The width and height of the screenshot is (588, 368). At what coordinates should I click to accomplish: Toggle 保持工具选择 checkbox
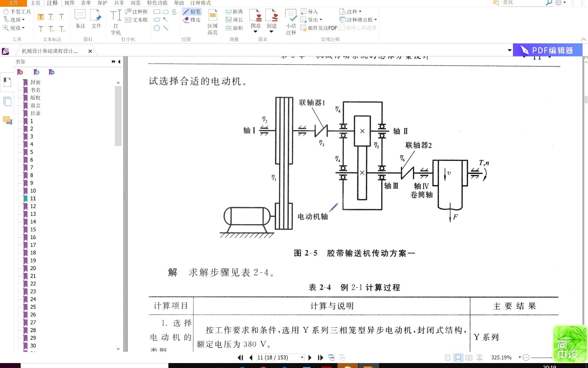point(342,28)
